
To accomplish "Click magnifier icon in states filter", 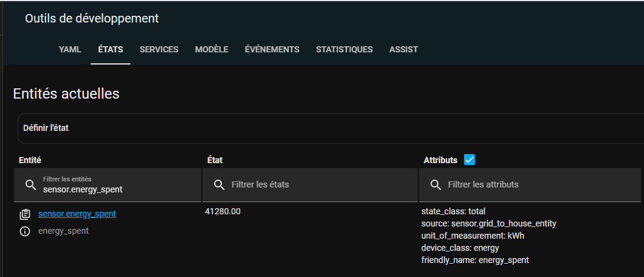I will tap(220, 184).
